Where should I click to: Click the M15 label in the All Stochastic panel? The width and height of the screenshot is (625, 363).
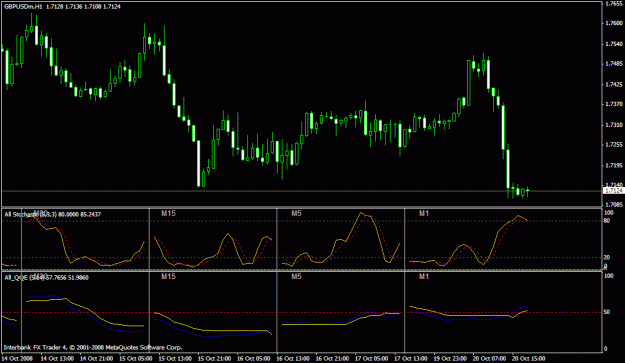[168, 213]
